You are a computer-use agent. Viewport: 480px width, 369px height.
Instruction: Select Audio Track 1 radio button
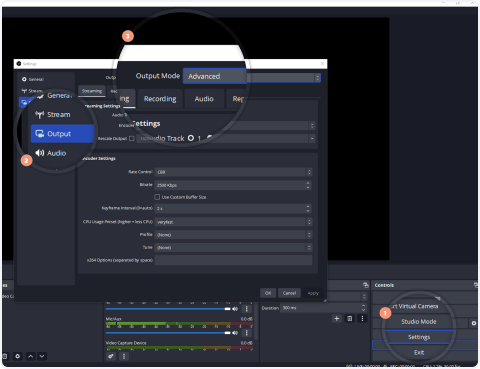click(x=191, y=138)
